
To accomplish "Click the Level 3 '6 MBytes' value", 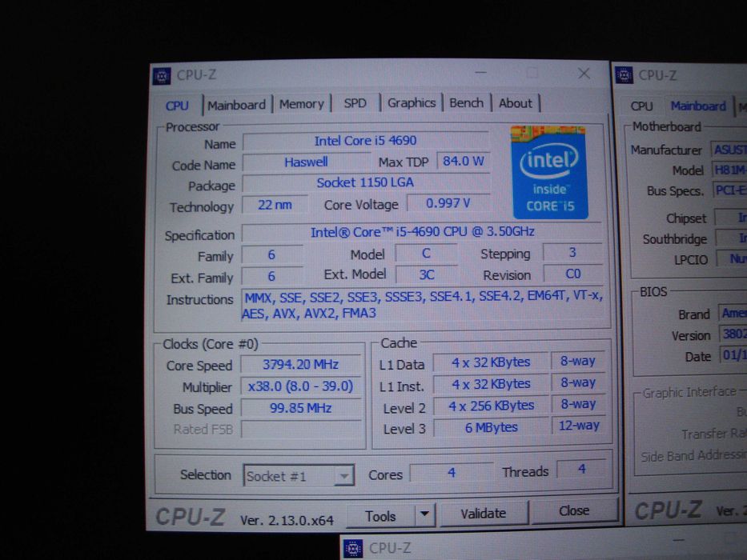I will (491, 427).
